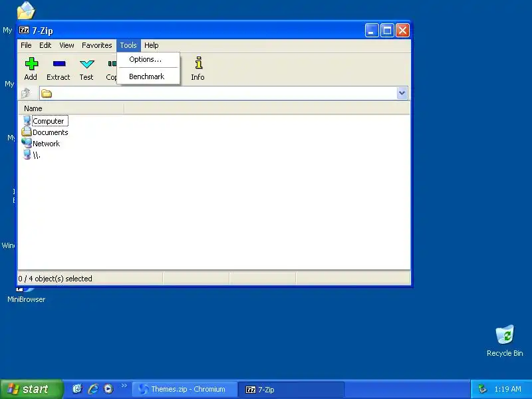
Task: Click the address bar path field
Action: (x=224, y=93)
